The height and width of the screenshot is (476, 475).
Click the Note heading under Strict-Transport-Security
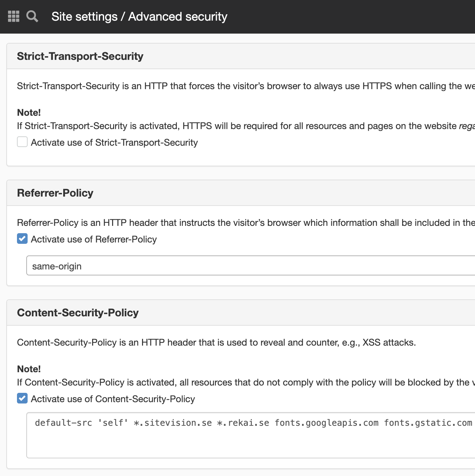[29, 112]
